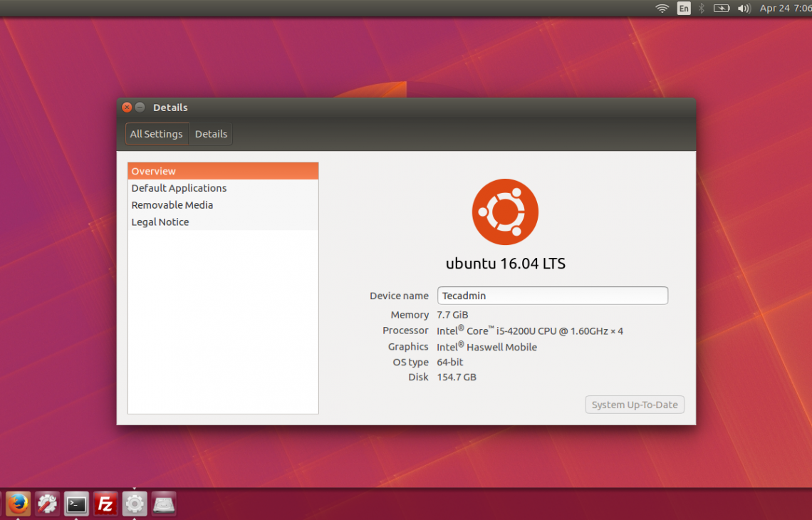Launch the system tools wrench icon
This screenshot has height=520, width=812.
click(47, 504)
